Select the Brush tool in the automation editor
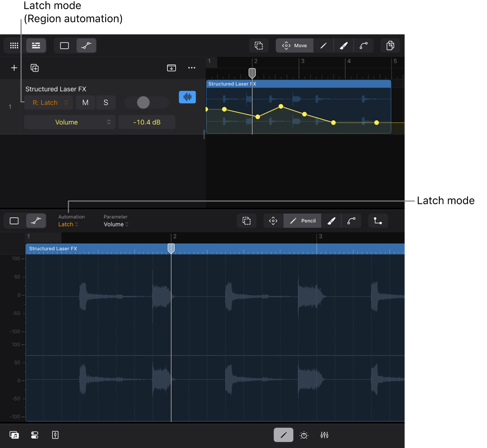The height and width of the screenshot is (448, 487). pyautogui.click(x=331, y=221)
